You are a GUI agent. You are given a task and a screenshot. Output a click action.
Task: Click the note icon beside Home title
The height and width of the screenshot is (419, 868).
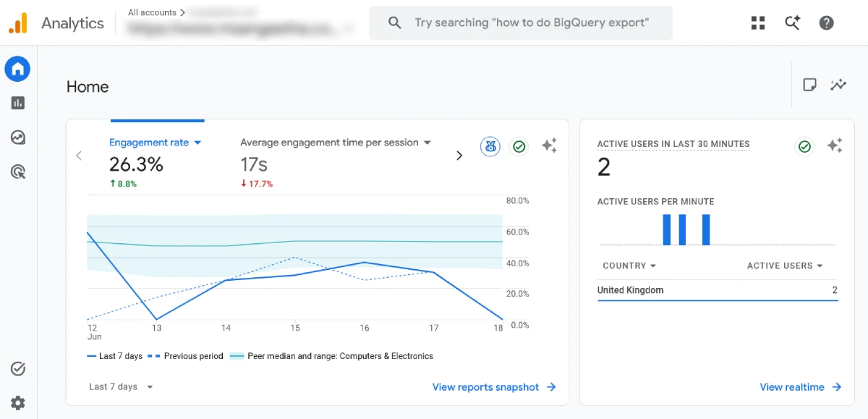[x=810, y=85]
